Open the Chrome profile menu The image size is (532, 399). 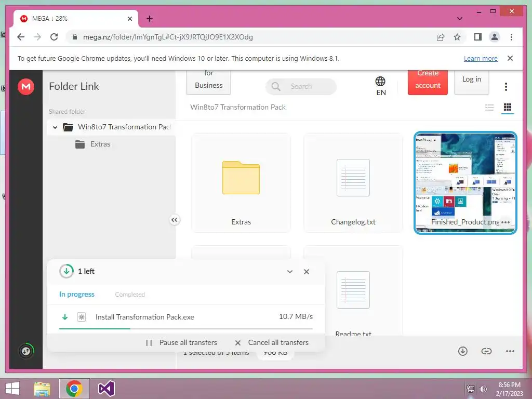(x=495, y=37)
